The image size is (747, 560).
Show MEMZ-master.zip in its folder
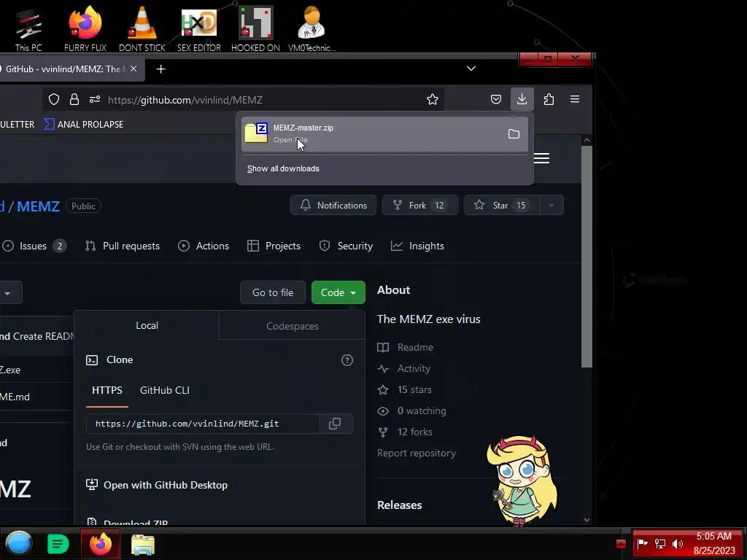point(514,134)
